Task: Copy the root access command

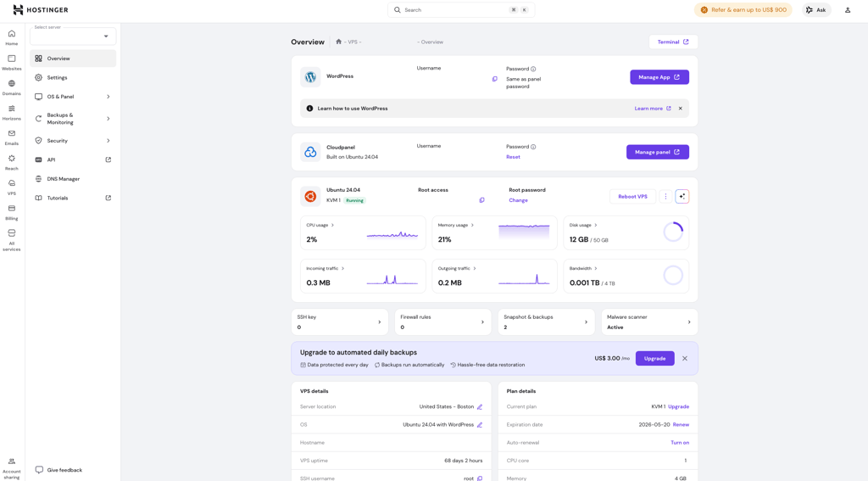Action: [x=481, y=200]
